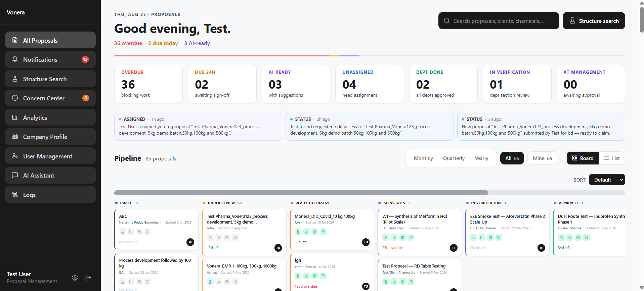
Task: Focus the search proposals input field
Action: click(499, 20)
